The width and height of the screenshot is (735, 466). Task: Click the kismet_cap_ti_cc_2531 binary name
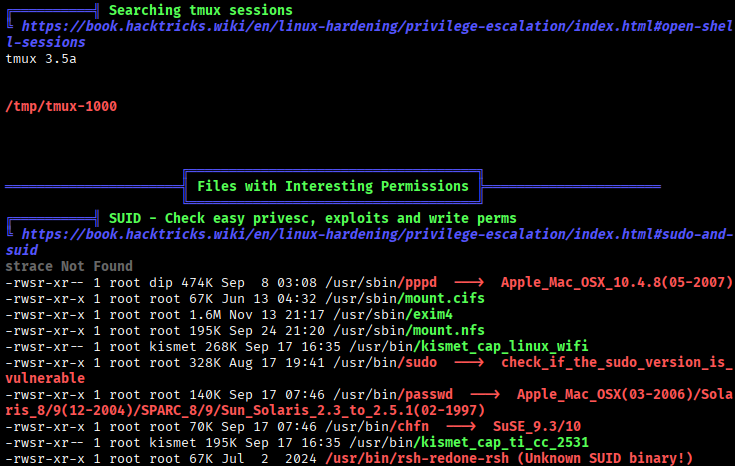coord(486,442)
